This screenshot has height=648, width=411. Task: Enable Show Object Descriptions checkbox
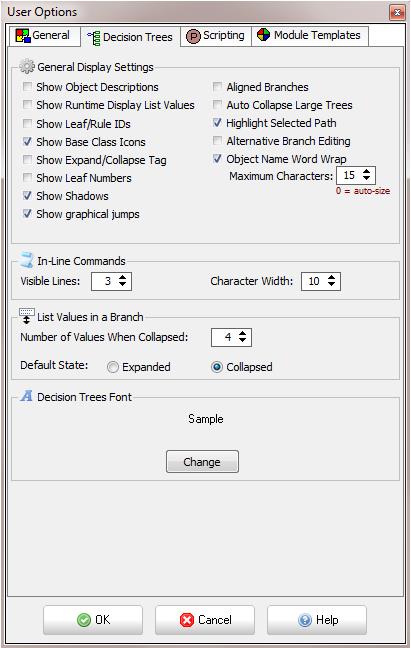[27, 87]
